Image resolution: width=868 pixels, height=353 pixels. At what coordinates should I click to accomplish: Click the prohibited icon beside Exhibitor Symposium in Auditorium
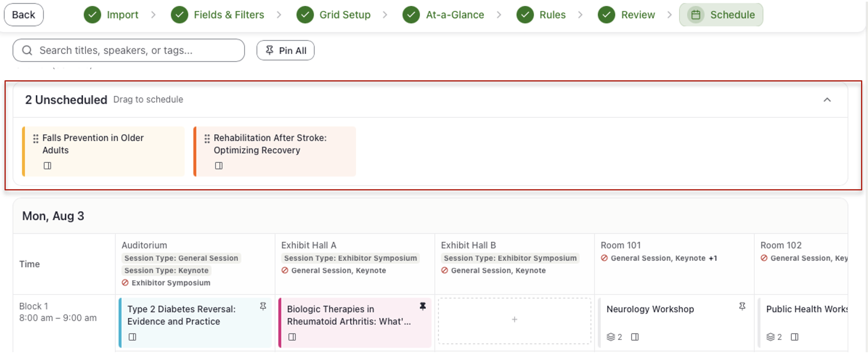pyautogui.click(x=125, y=283)
